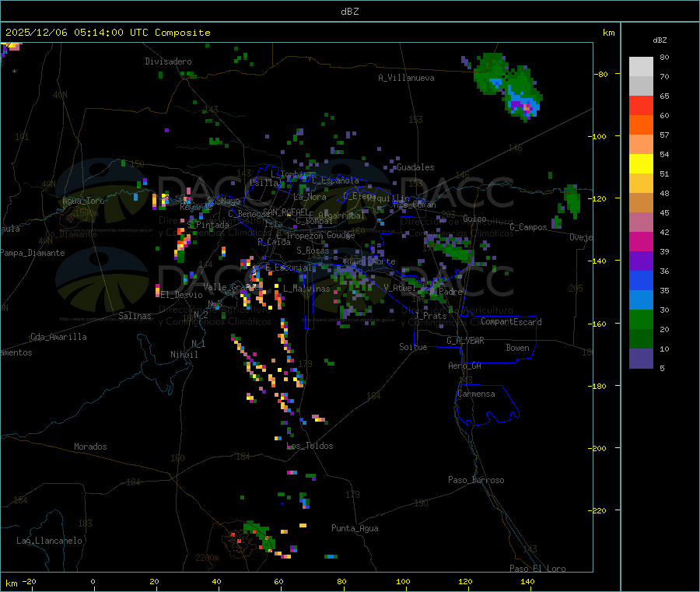Click the '100' tick on the horizontal axis

403,582
